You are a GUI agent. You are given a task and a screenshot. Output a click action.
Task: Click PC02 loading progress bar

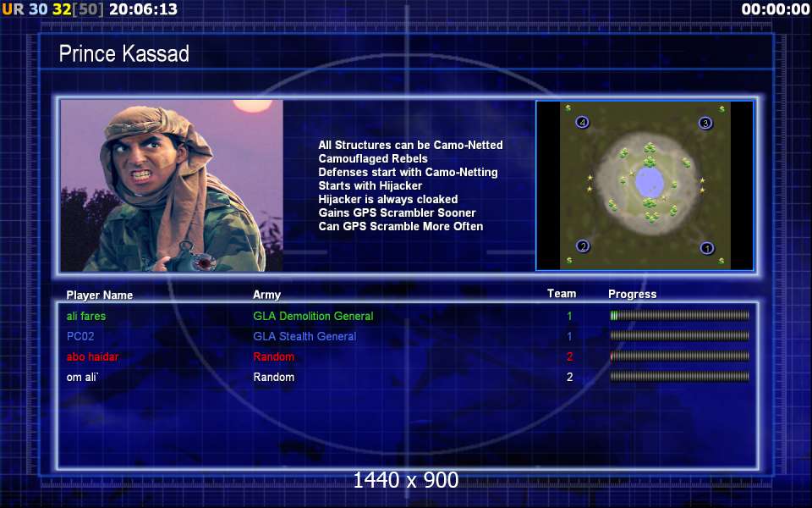point(679,336)
